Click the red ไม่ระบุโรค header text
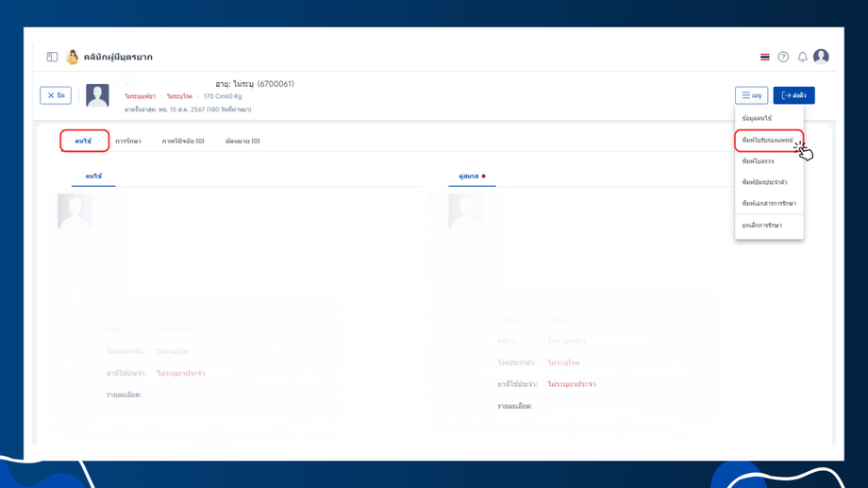 tap(179, 96)
